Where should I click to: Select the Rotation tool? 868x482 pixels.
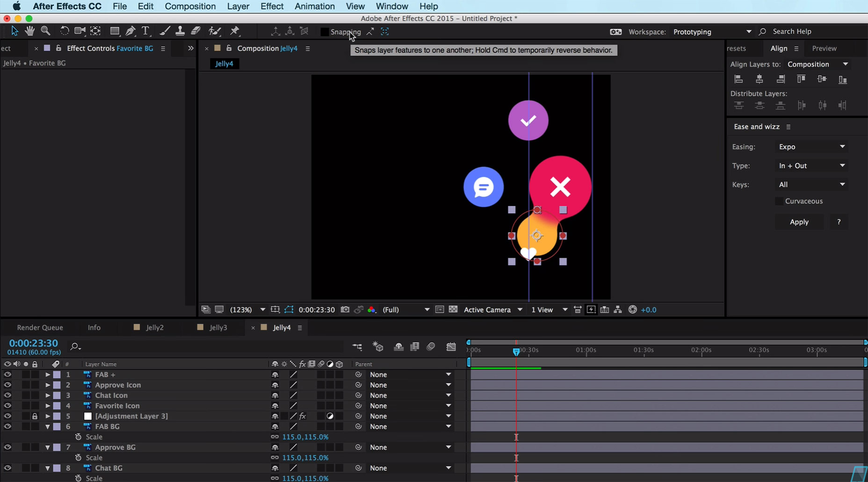click(x=65, y=31)
